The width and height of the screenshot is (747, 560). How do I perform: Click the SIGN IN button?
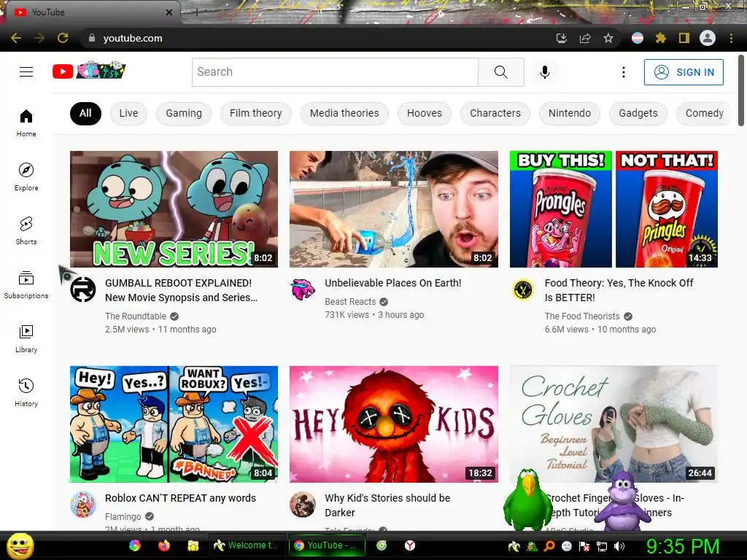684,72
